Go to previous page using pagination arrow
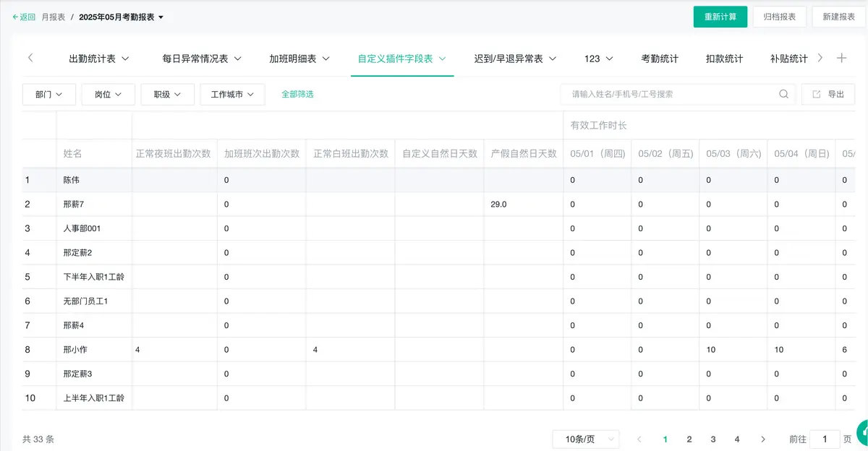 pyautogui.click(x=639, y=439)
